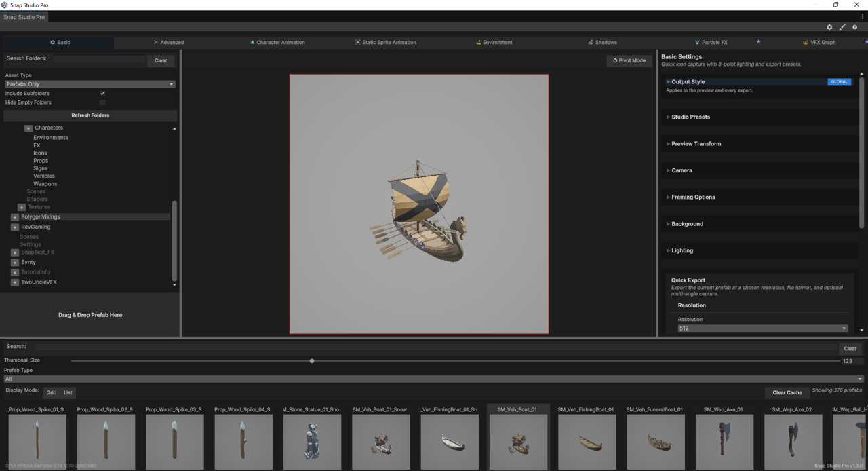
Task: Open the settings gear in the toolbar
Action: (829, 27)
